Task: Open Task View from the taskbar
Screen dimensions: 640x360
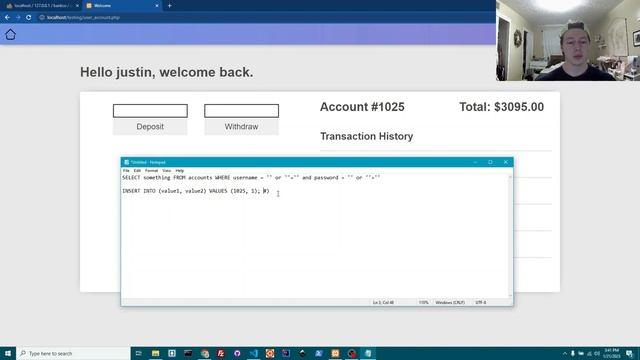Action: coord(138,353)
